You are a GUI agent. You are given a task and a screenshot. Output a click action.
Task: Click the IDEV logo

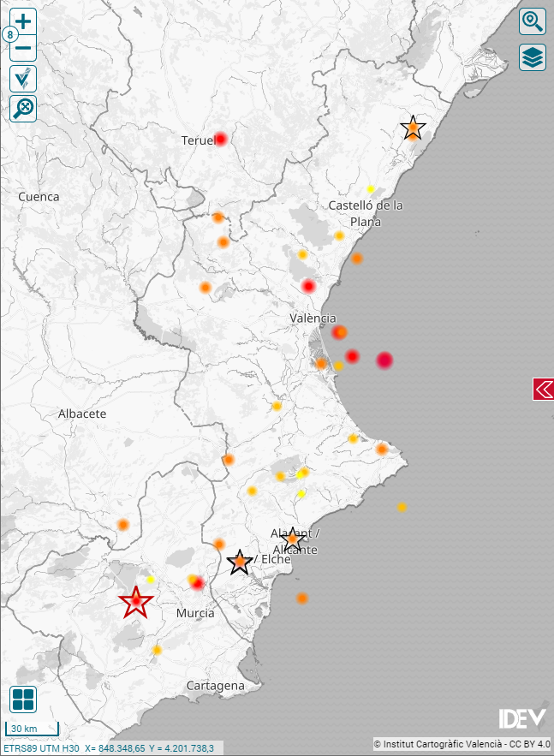coord(524,718)
